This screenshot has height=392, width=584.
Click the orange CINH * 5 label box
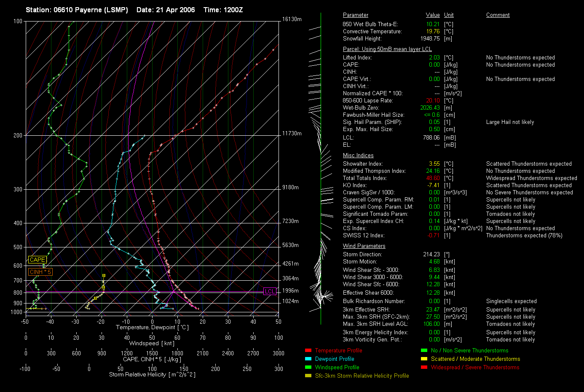click(40, 272)
